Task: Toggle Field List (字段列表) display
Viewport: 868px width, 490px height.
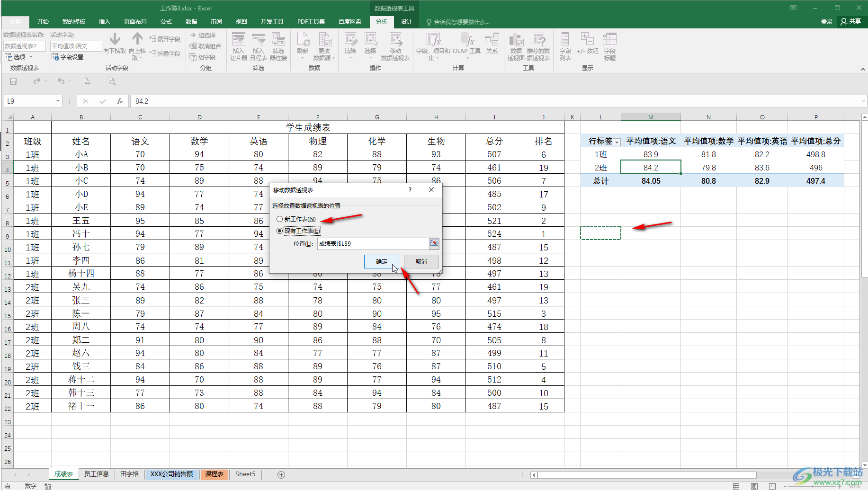Action: pos(565,46)
